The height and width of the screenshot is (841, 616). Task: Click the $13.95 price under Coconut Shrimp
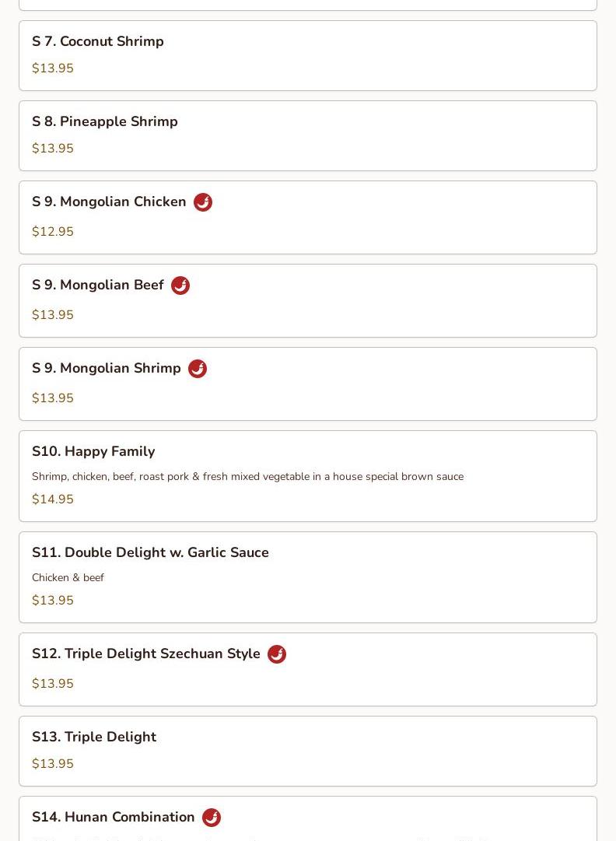point(53,68)
